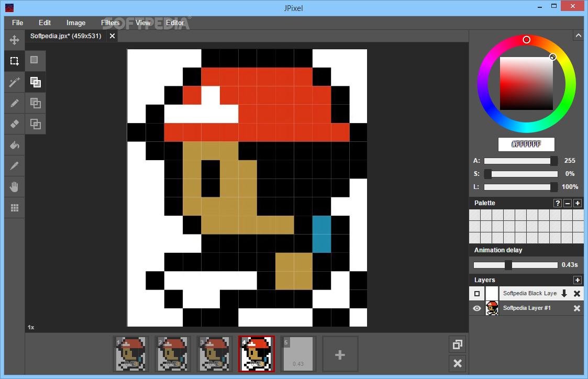Select the Hand pan tool
The height and width of the screenshot is (379, 588).
point(14,187)
